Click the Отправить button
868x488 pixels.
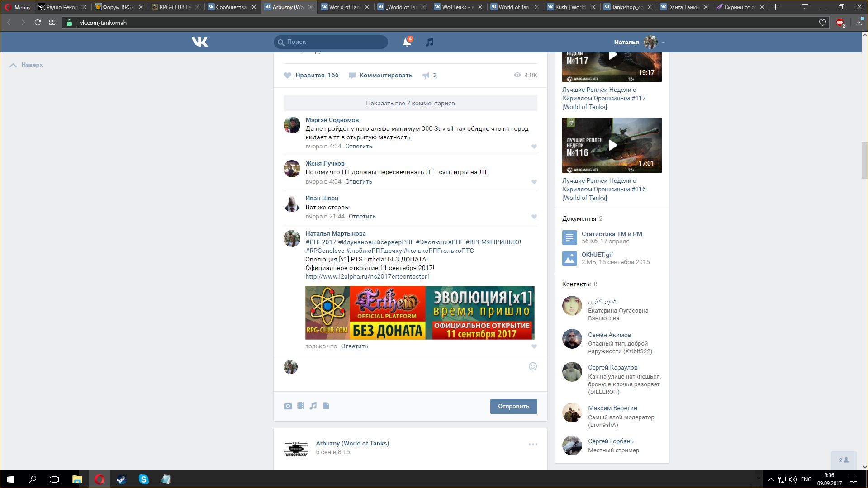coord(513,406)
